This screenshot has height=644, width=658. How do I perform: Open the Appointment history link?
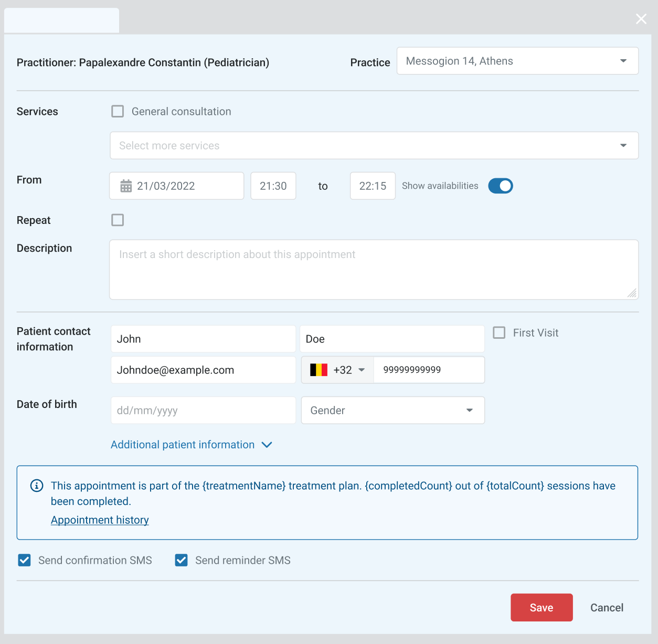[100, 520]
